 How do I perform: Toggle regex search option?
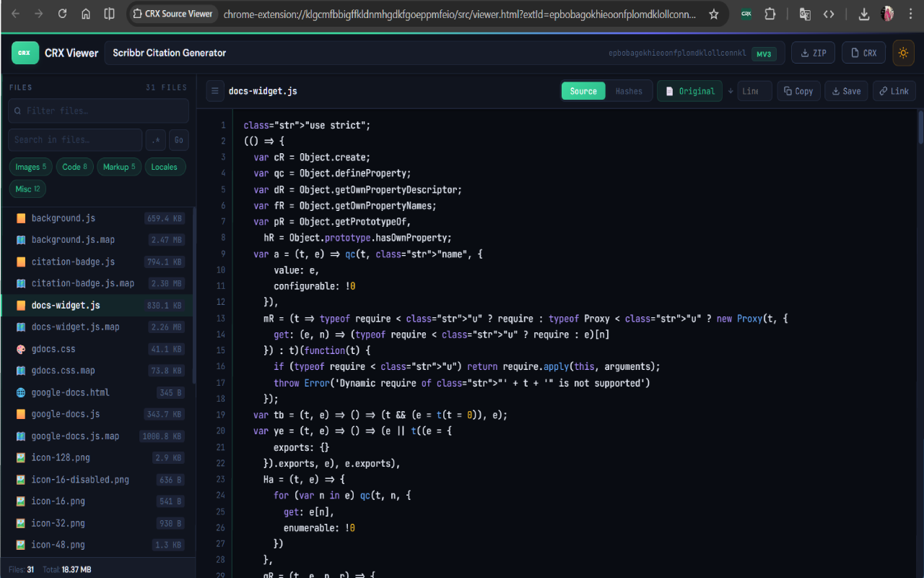[x=156, y=139]
